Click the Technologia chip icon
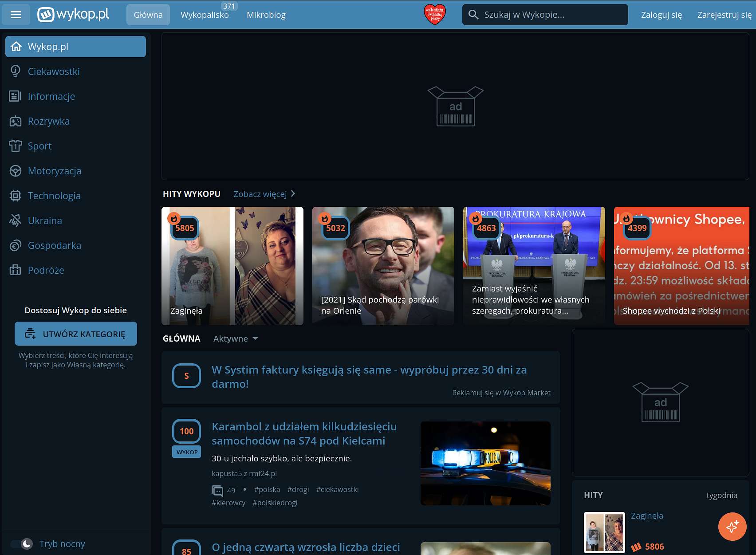The width and height of the screenshot is (756, 555). (16, 196)
